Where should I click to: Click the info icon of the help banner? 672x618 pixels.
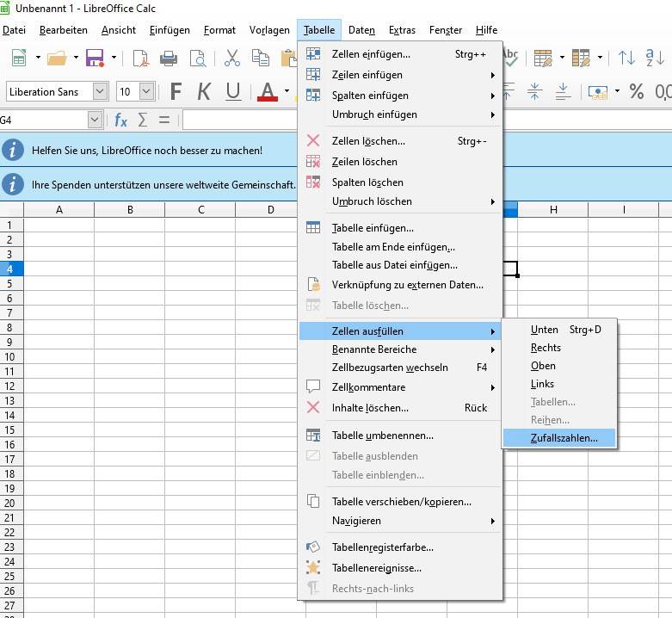click(x=13, y=151)
